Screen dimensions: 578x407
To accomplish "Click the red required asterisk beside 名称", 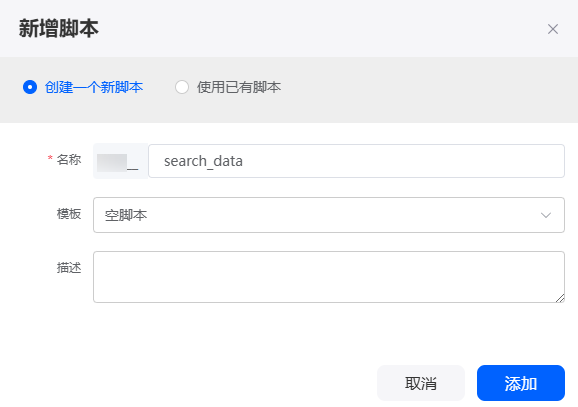I will (x=50, y=158).
